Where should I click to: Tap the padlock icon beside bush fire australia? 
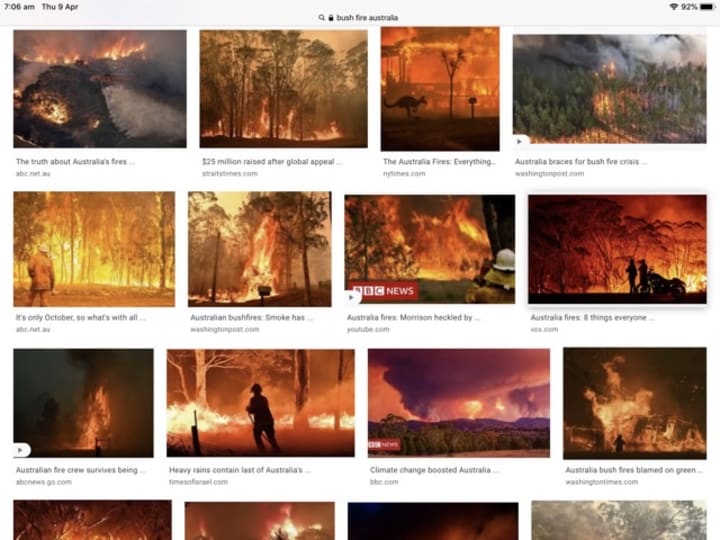click(331, 17)
